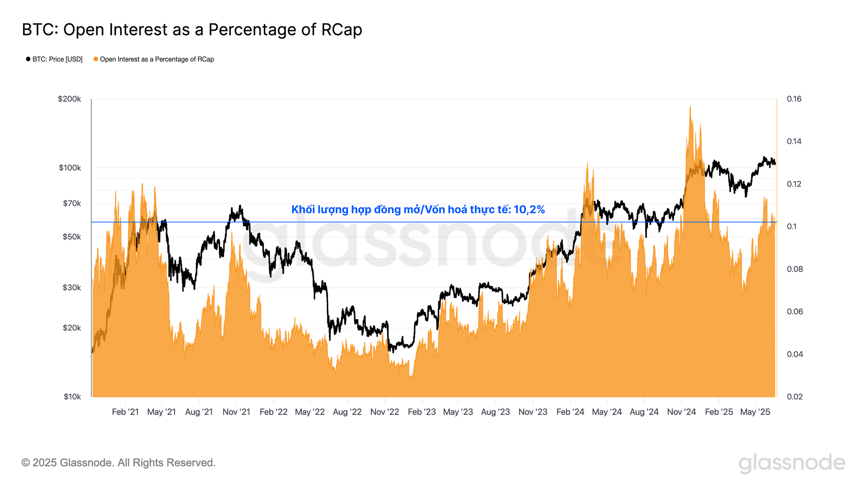
Task: Click the Feb '23 x-axis label
Action: (422, 412)
